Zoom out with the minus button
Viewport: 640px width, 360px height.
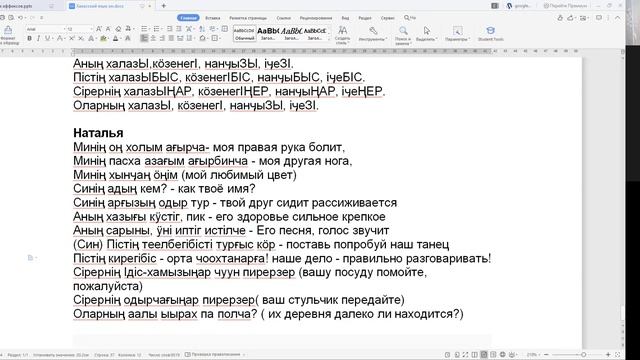546,355
